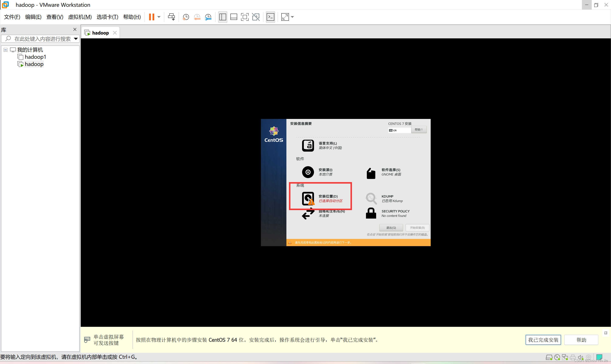Toggle the Unity mode button
The image size is (611, 364).
pos(256,17)
